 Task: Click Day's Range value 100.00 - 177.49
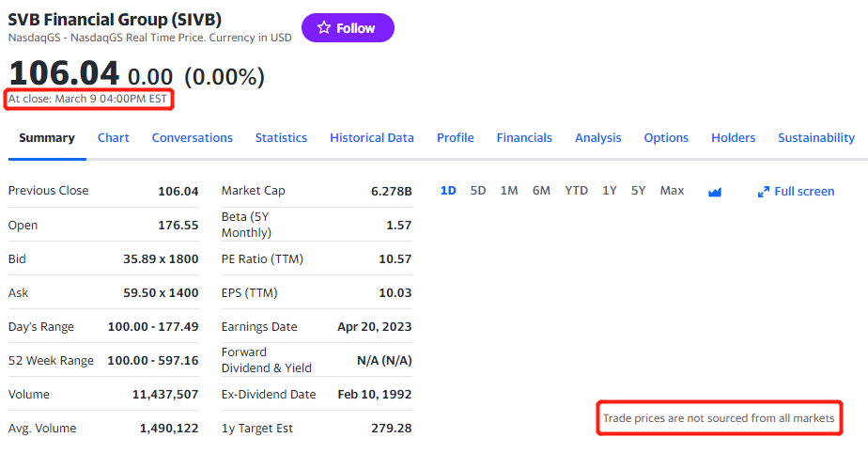153,327
